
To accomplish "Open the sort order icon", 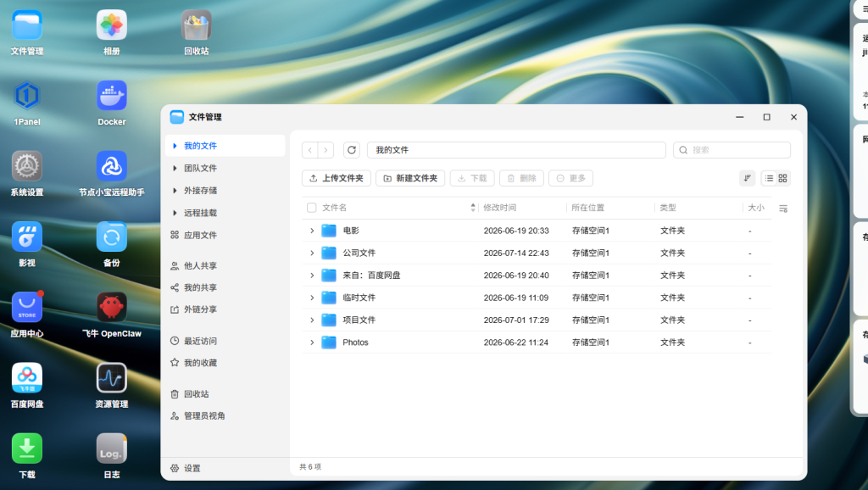I will coord(748,178).
